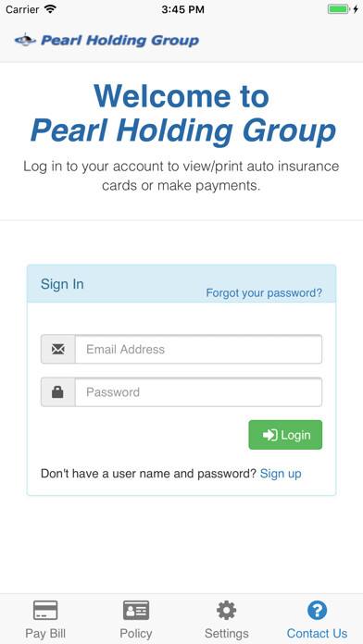Switch to the Policy tab label

click(x=136, y=633)
